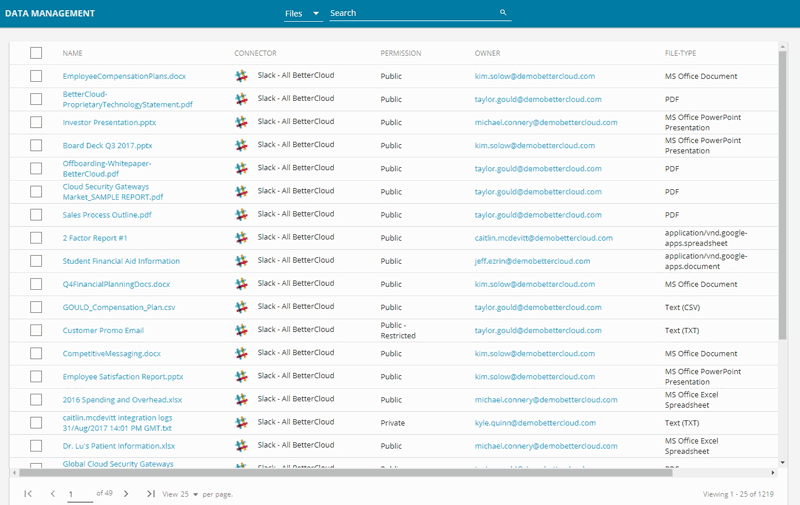Expand the per page view count dropdown

tap(196, 494)
